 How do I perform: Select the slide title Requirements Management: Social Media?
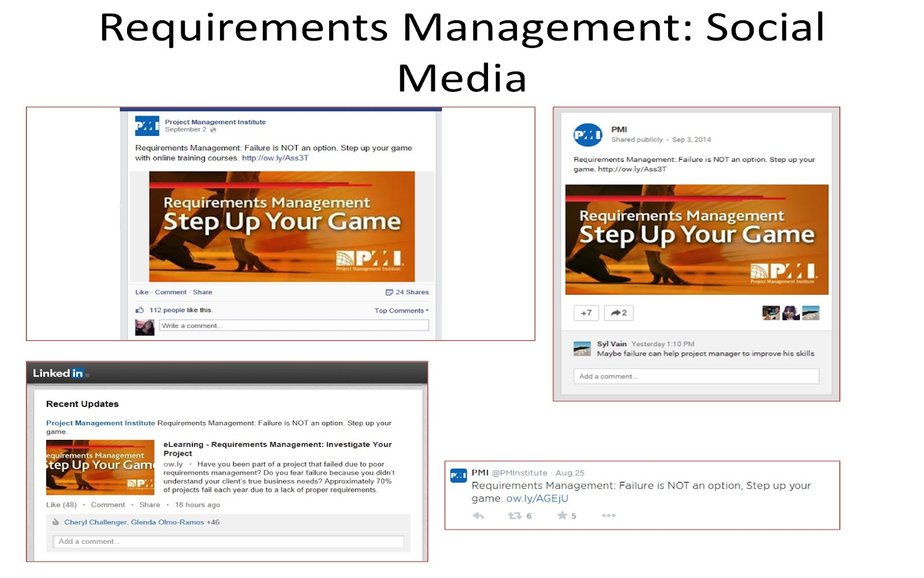(x=462, y=52)
